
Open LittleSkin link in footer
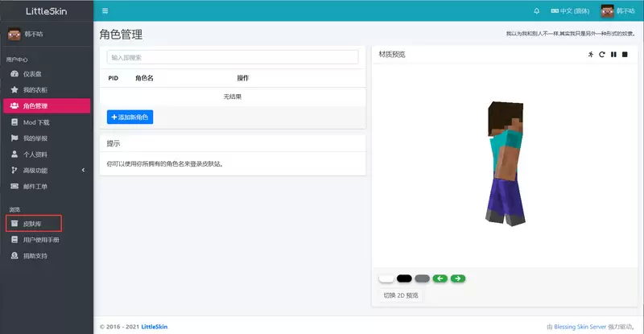click(x=155, y=327)
